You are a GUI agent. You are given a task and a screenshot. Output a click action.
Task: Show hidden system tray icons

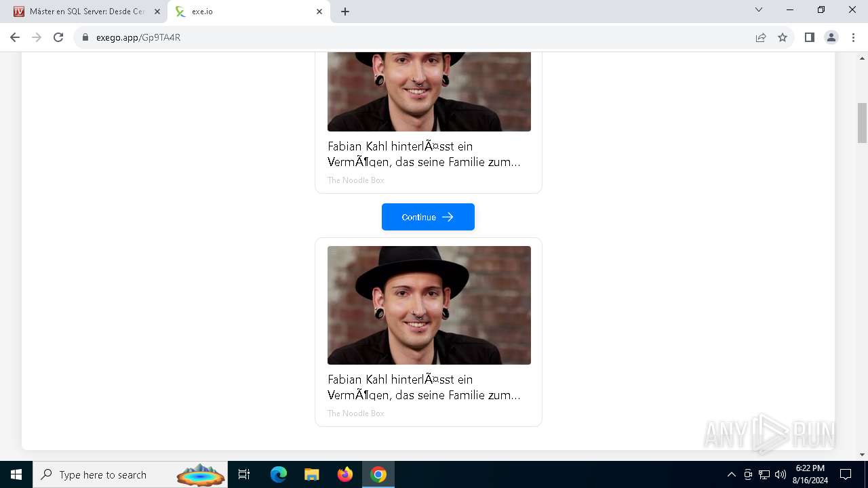731,474
